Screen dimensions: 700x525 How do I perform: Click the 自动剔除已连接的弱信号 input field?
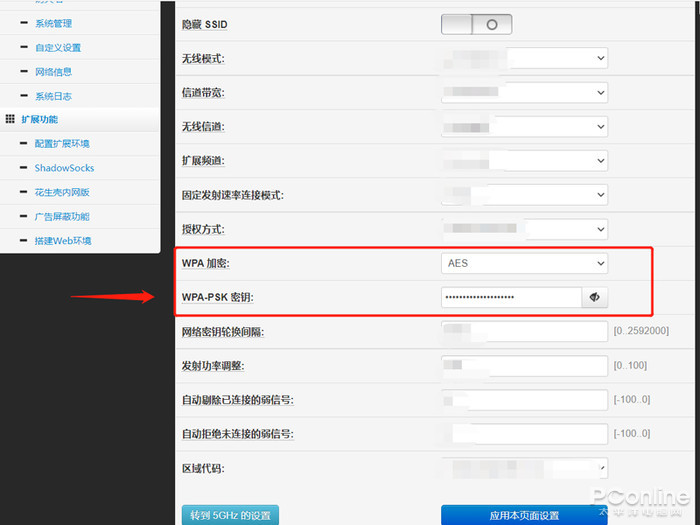(x=524, y=400)
